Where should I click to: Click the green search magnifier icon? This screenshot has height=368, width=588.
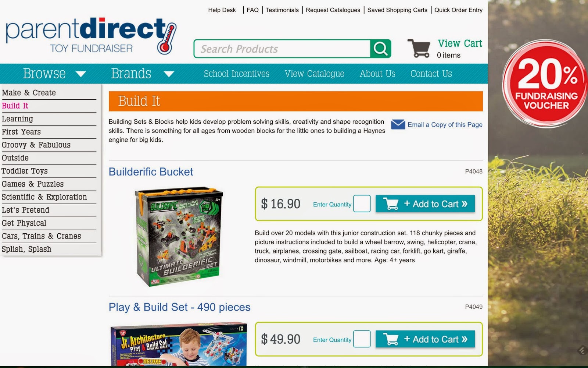[380, 49]
